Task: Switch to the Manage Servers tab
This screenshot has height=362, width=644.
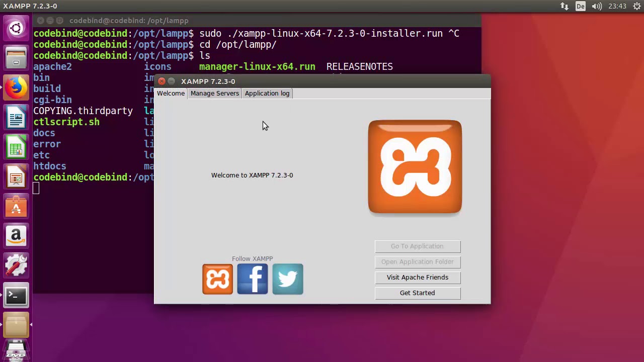Action: [x=214, y=93]
